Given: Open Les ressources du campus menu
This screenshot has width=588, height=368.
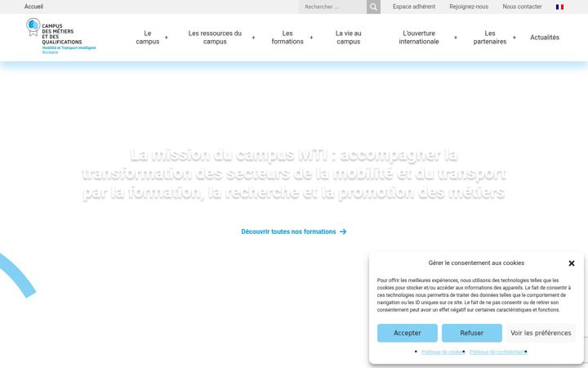Looking at the screenshot, I should pos(215,38).
